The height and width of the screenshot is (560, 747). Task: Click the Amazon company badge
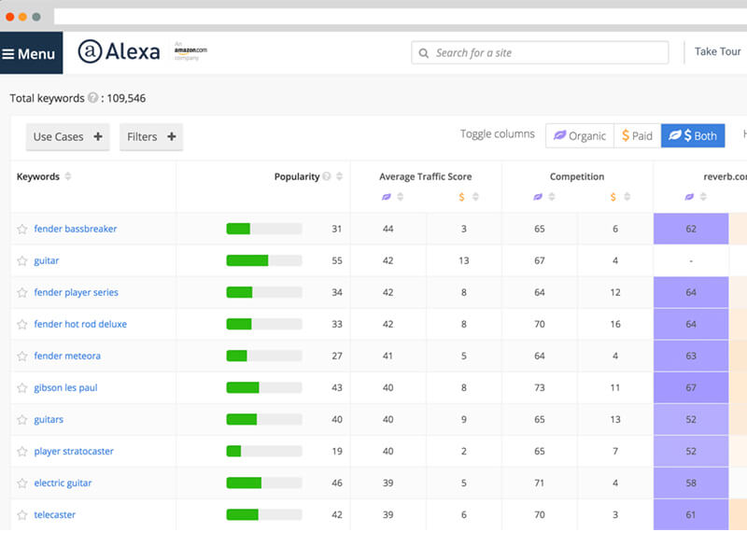click(190, 50)
